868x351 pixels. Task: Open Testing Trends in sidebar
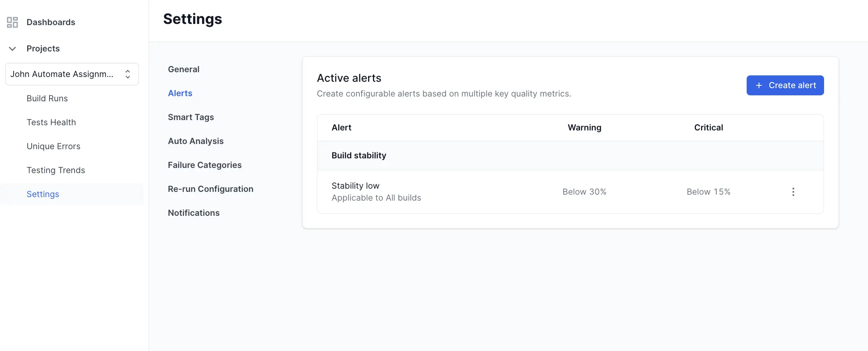click(x=56, y=170)
